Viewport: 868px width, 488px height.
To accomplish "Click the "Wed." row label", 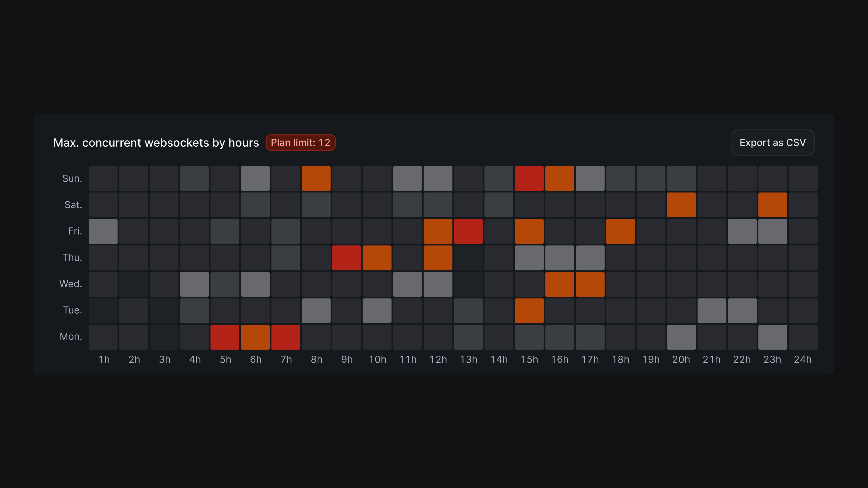I will [x=71, y=284].
